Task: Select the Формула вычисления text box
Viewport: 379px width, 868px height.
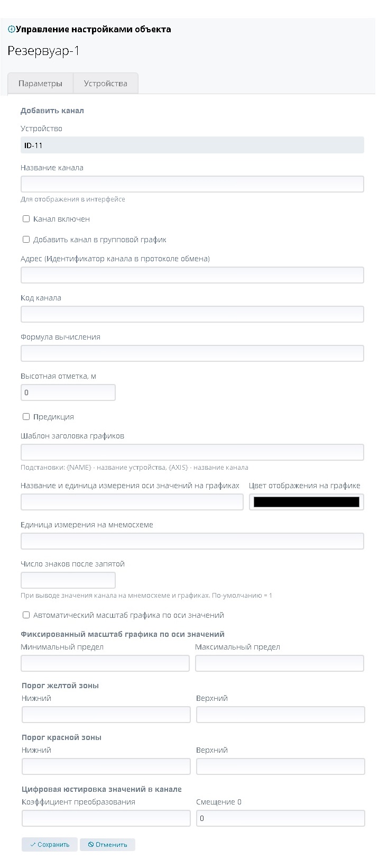Action: click(x=192, y=353)
